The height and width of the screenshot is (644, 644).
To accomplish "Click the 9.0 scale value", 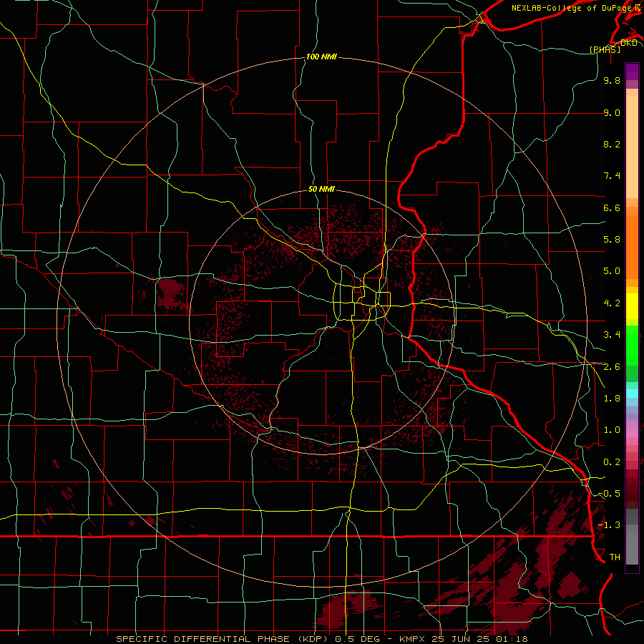I will point(612,112).
